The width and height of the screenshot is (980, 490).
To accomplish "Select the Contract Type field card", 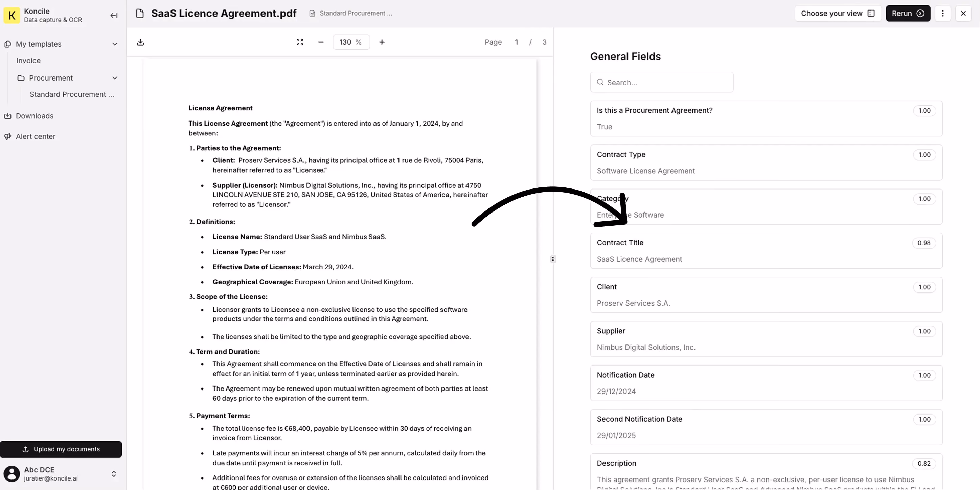I will point(766,163).
